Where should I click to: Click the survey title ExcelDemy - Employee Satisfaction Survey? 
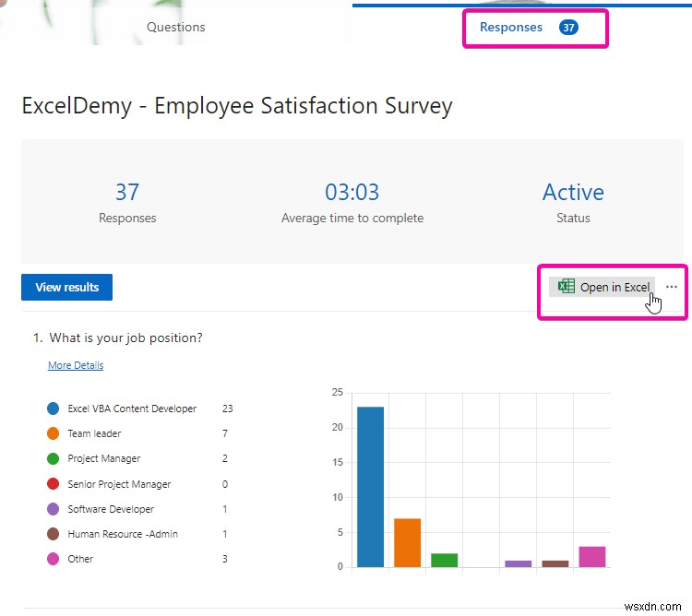237,106
